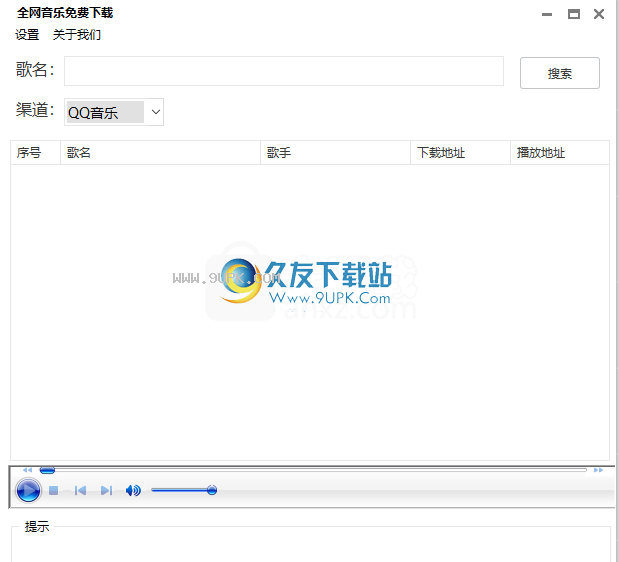Click the rewind arrows on the seek bar
Image resolution: width=619 pixels, height=562 pixels.
tap(27, 470)
